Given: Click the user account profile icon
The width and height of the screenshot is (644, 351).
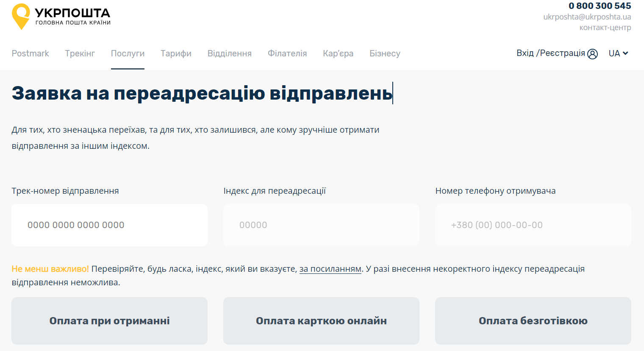Looking at the screenshot, I should pyautogui.click(x=593, y=54).
